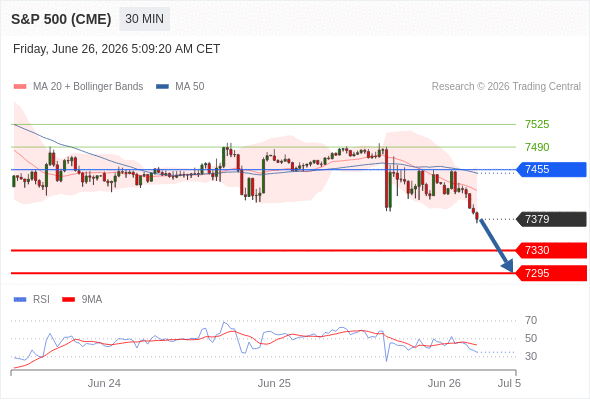Click the RSI 70 level label
The image size is (590, 400).
(531, 321)
